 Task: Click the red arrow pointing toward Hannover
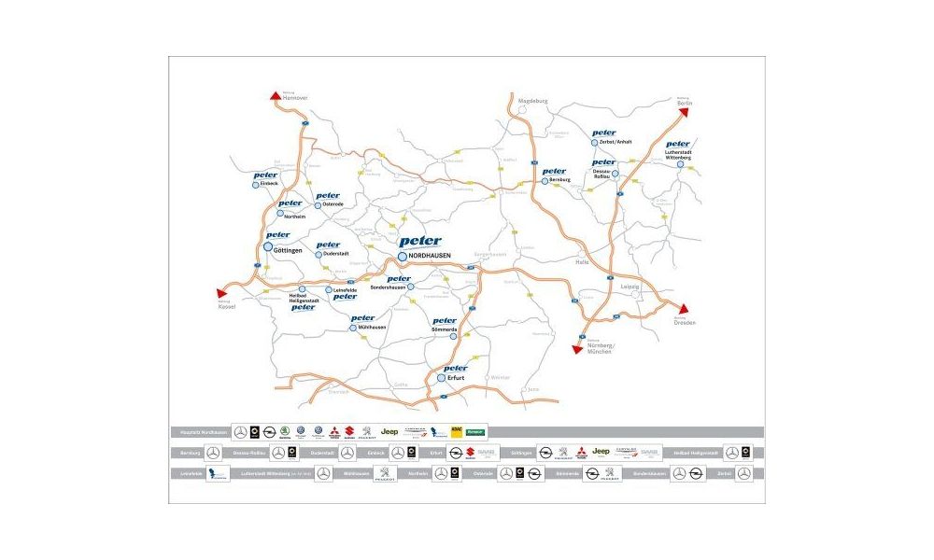(275, 94)
